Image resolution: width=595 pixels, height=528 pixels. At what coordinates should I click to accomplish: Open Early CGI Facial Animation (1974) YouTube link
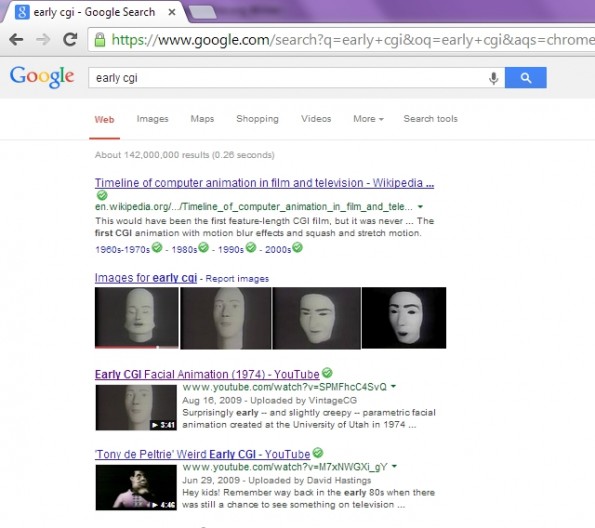pyautogui.click(x=207, y=375)
